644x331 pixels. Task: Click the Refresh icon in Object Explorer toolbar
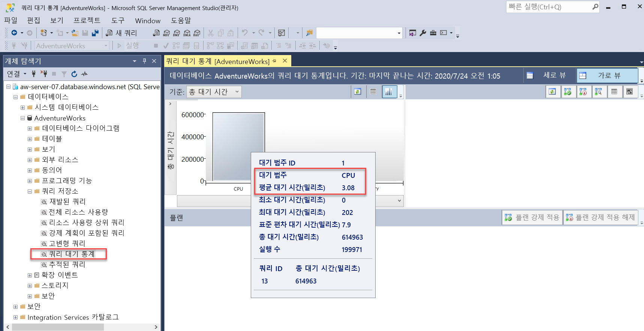point(74,74)
